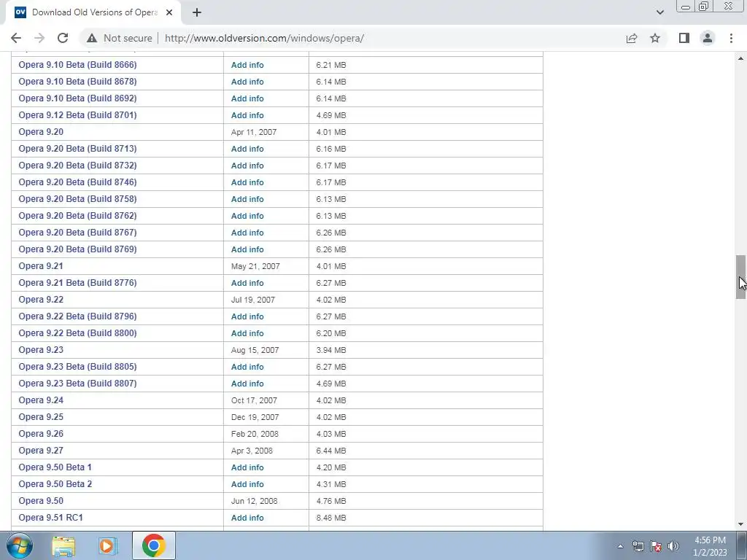The height and width of the screenshot is (560, 747).
Task: Open the Opera 9.50 Beta 1 link
Action: (x=55, y=467)
